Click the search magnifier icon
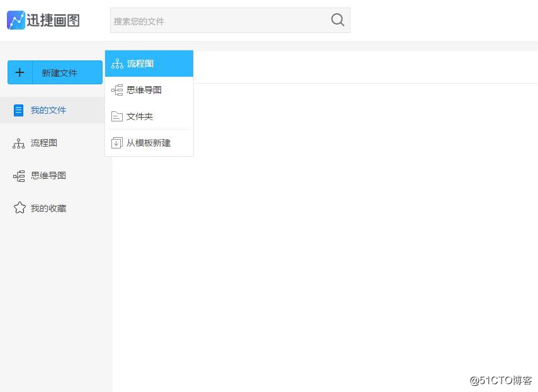Viewport: 538px width, 392px height. (x=338, y=20)
